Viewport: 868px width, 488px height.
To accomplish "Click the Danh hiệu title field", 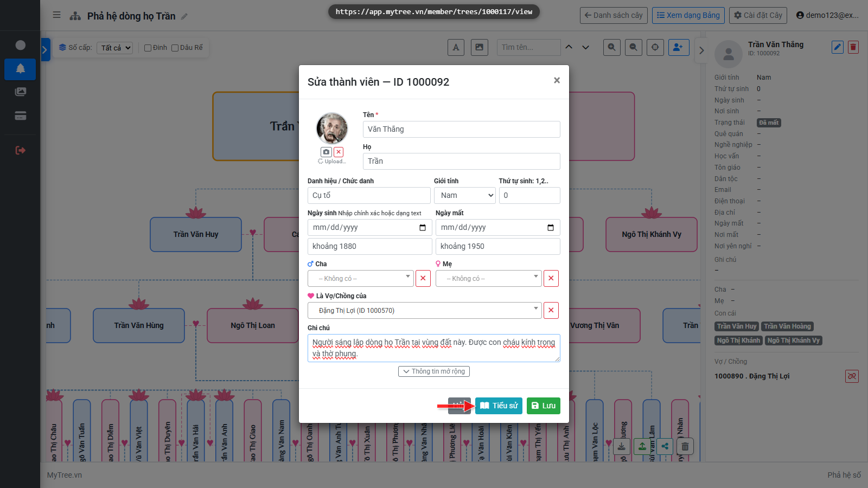I will coord(369,195).
